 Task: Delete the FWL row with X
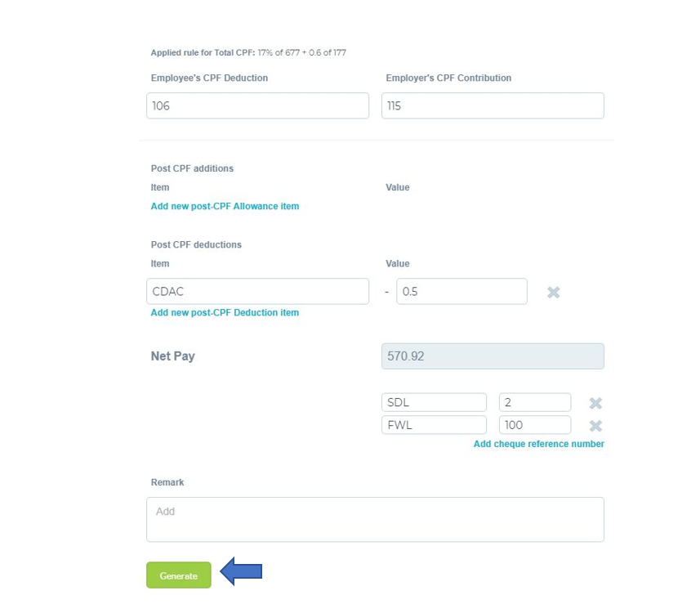coord(595,426)
